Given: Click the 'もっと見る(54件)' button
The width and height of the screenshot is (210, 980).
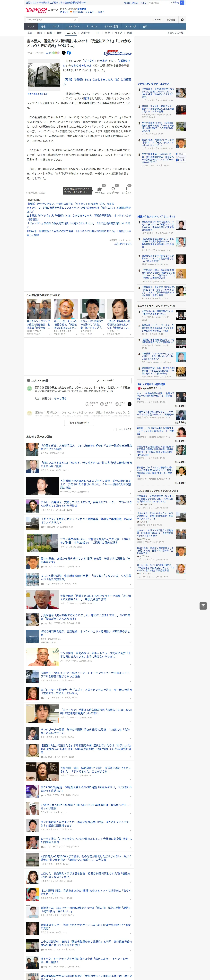Looking at the screenshot, I should click(x=79, y=423).
